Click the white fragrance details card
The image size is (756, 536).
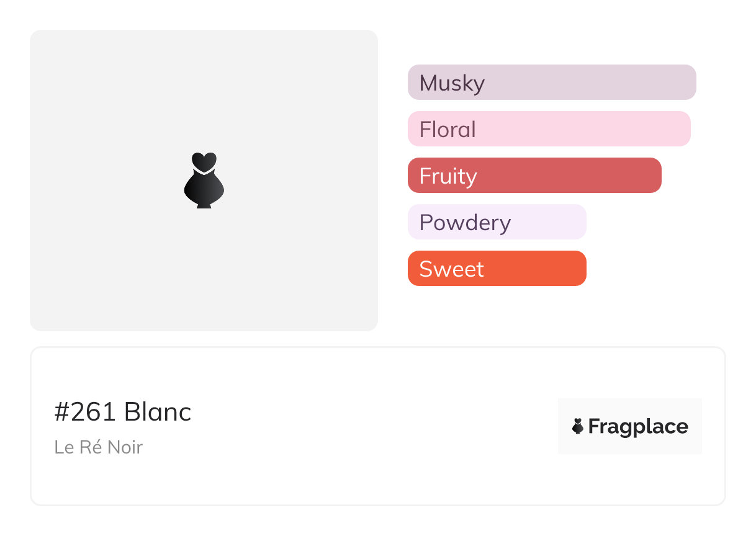pyautogui.click(x=378, y=426)
